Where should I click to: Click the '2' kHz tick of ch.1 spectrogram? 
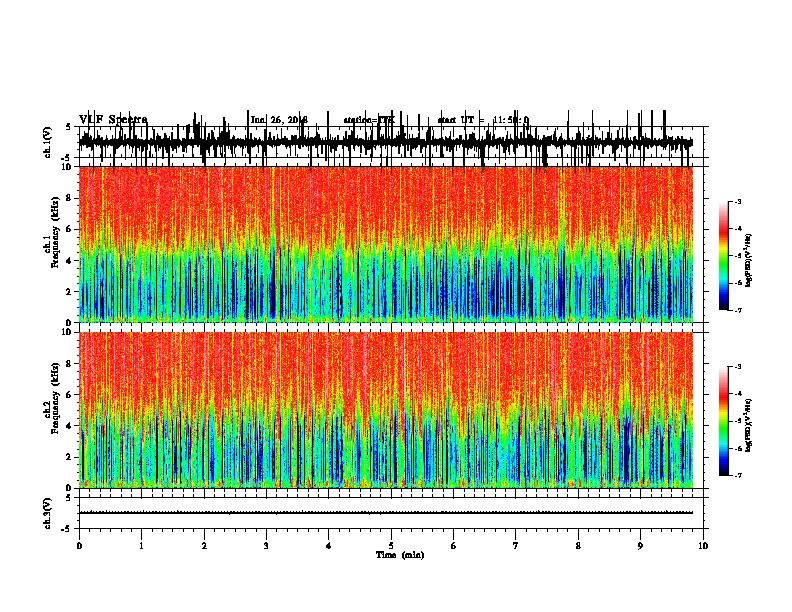70,291
